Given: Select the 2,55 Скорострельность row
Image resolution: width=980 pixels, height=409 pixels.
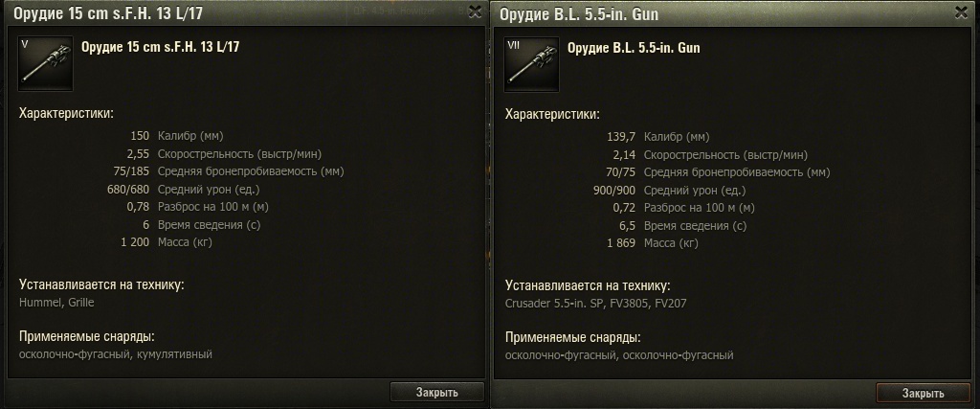Looking at the screenshot, I should click(224, 154).
